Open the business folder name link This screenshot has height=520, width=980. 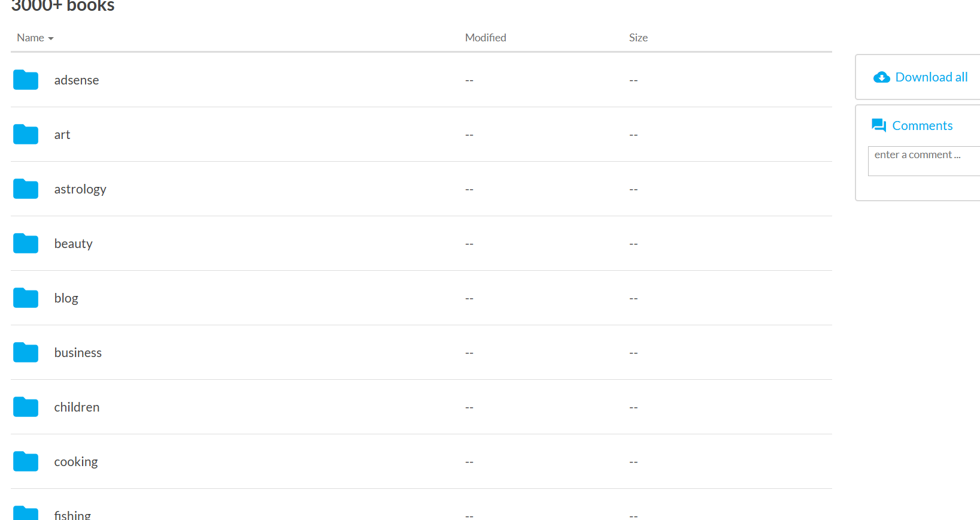78,352
